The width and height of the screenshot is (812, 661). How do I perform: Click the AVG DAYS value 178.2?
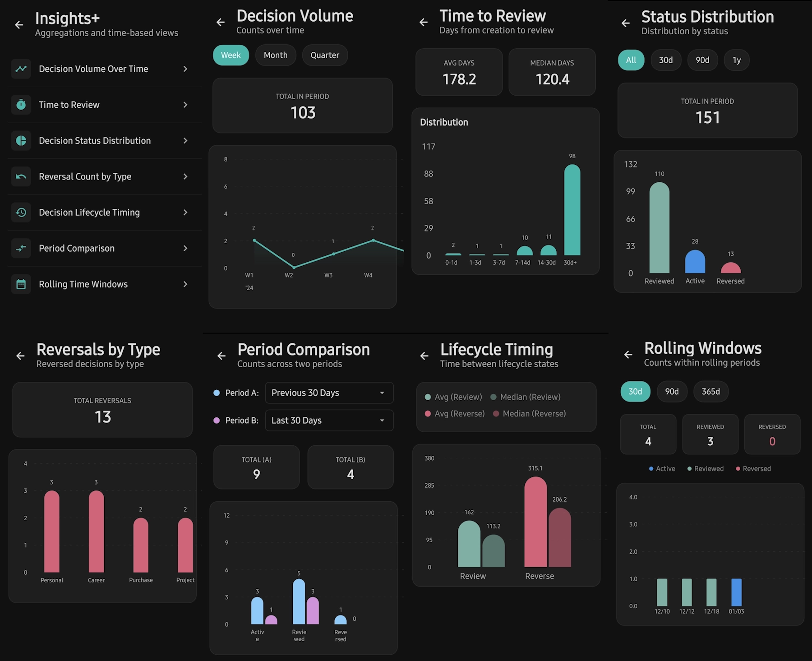click(x=459, y=79)
